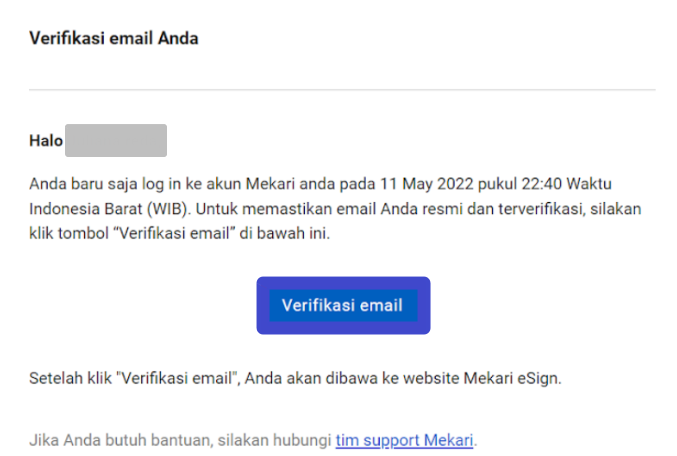677x456 pixels.
Task: Select the gray redacted name box
Action: coord(116,141)
